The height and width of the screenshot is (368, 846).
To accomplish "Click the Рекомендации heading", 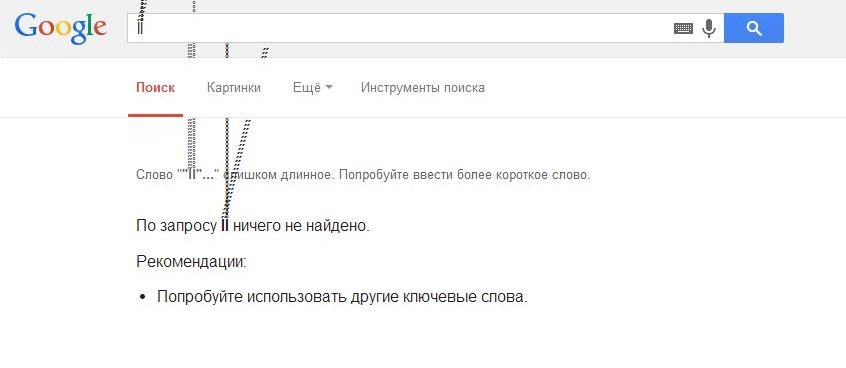I will (x=192, y=262).
